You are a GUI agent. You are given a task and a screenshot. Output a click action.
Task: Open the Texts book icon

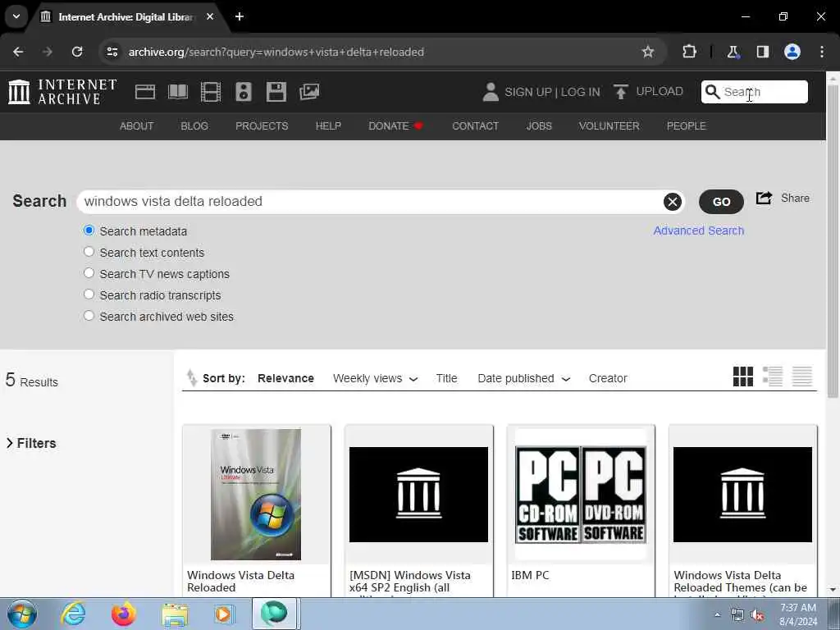point(178,92)
